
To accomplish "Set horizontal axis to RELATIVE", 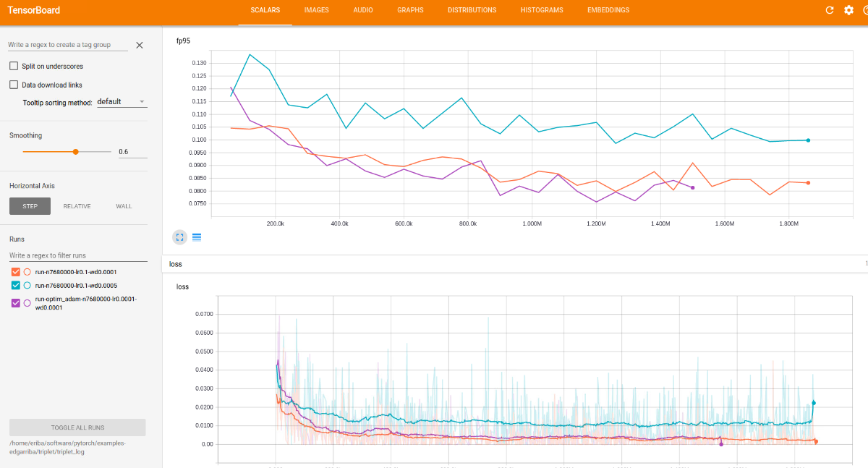I will (x=77, y=206).
